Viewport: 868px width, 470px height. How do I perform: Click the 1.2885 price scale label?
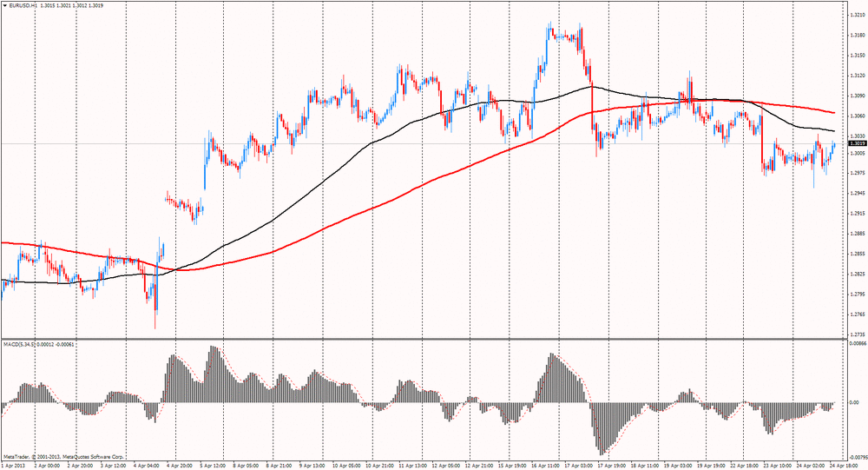coord(857,234)
